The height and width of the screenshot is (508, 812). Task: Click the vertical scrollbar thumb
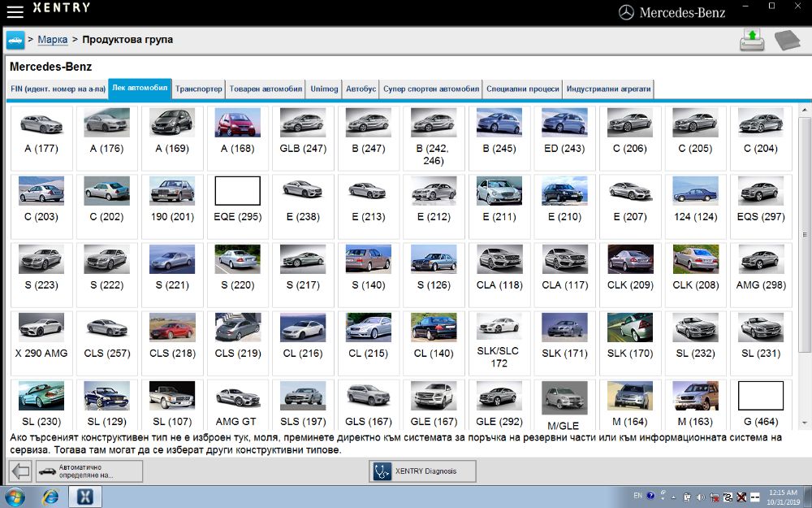[805, 234]
